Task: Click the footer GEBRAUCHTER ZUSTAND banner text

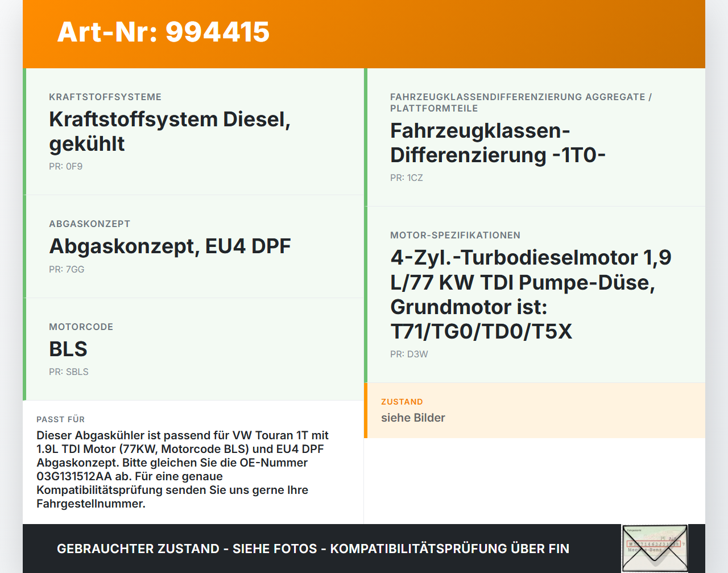Action: point(313,549)
